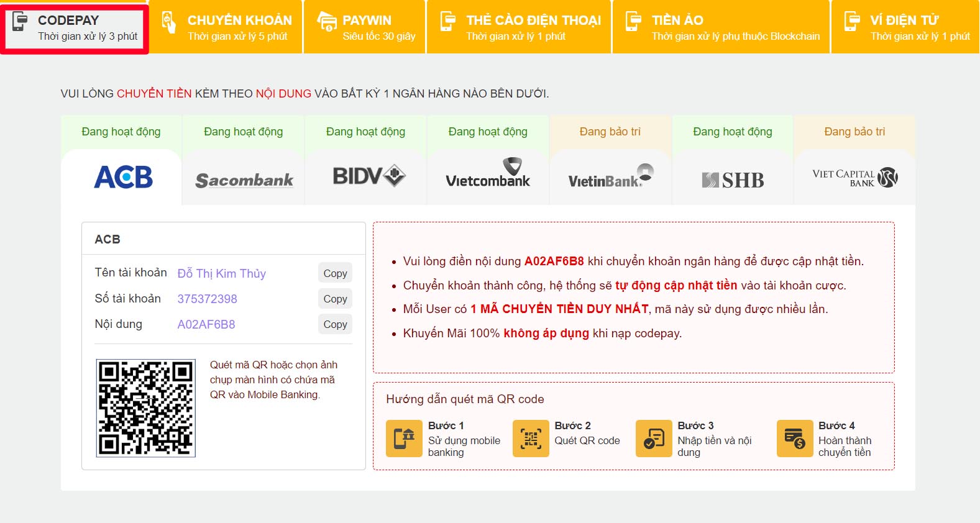
Task: Click the CHUYỂN KHOẢN hand-phone icon
Action: coord(168,22)
